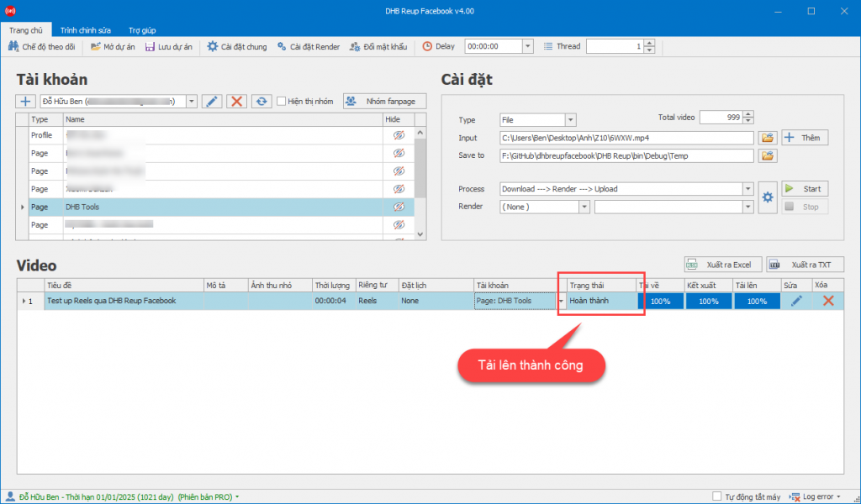This screenshot has width=861, height=504.
Task: Click the Tiêu đề column header
Action: pos(124,285)
